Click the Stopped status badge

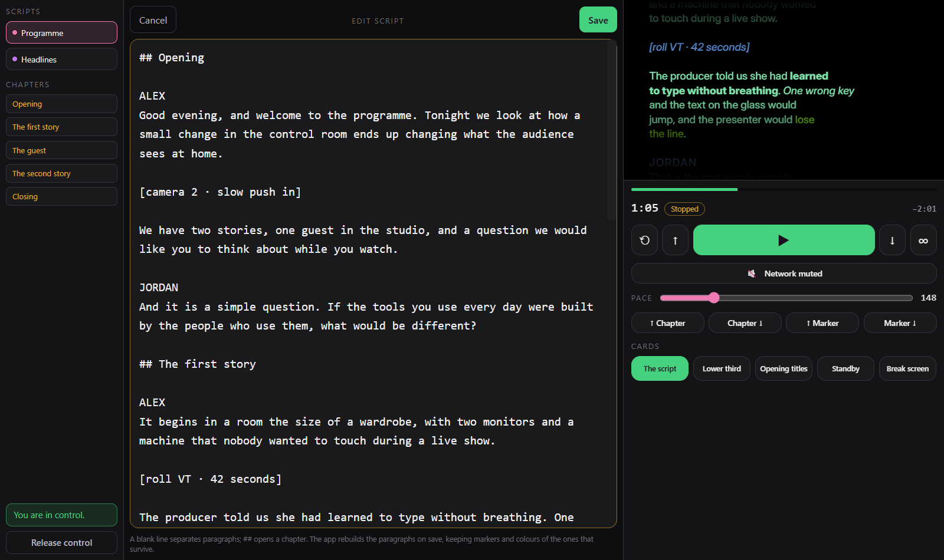(684, 209)
